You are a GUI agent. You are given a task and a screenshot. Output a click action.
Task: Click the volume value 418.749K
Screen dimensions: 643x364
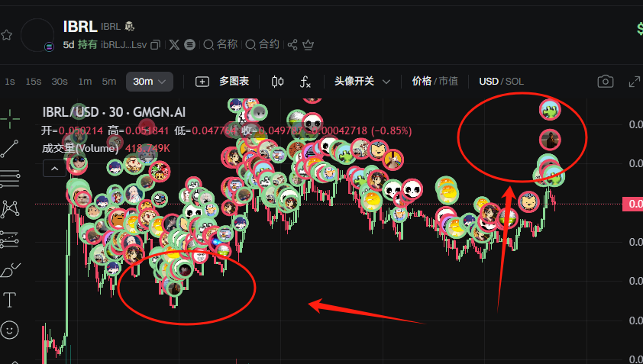[147, 148]
